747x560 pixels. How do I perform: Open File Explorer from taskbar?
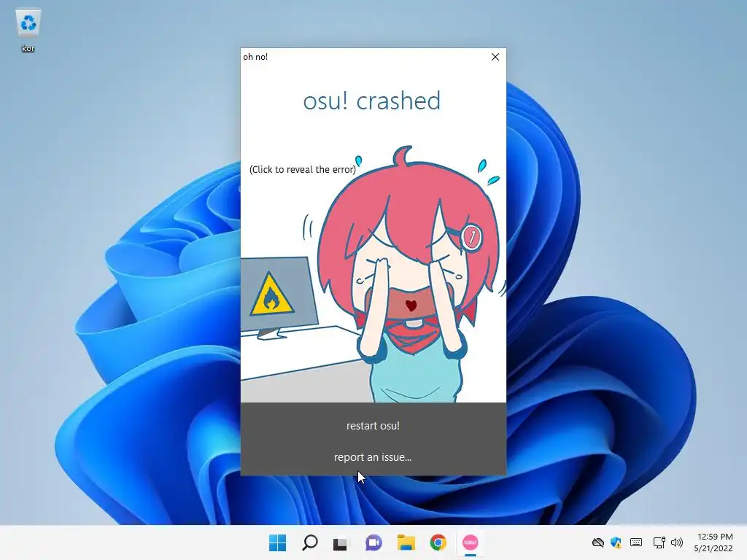(x=406, y=542)
